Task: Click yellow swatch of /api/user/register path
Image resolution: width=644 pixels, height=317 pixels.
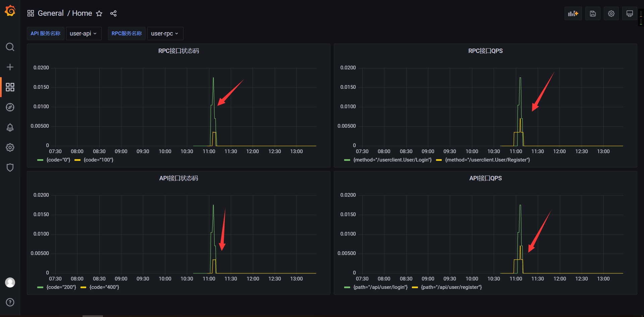Action: (415, 288)
